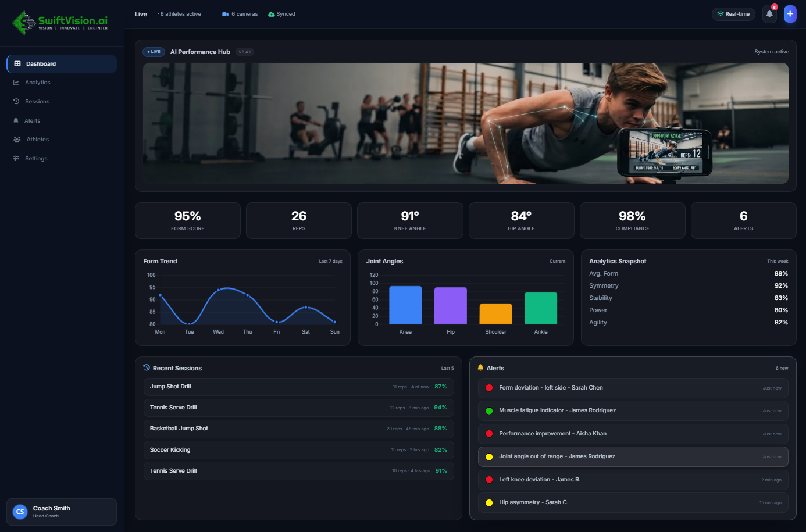
Task: Click the Symmetry 92% row
Action: (x=689, y=286)
